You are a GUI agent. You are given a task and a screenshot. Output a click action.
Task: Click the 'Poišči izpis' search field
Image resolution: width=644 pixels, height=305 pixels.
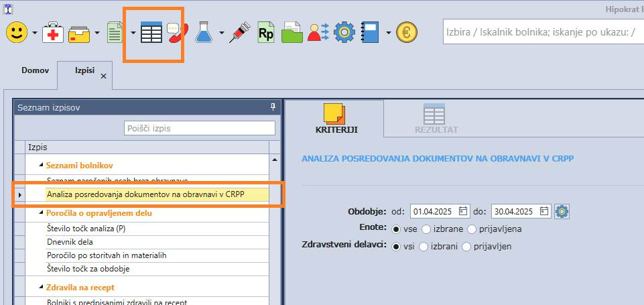[x=200, y=128]
